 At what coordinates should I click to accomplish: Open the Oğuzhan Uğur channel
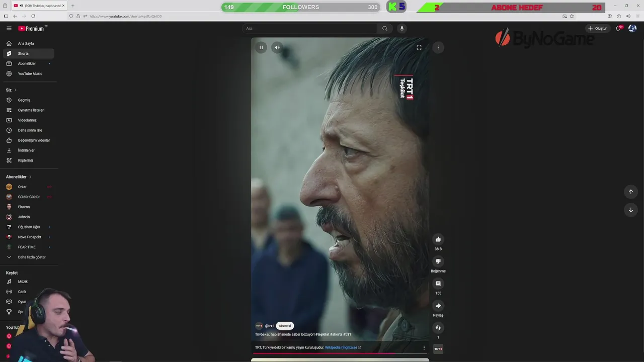point(29,227)
